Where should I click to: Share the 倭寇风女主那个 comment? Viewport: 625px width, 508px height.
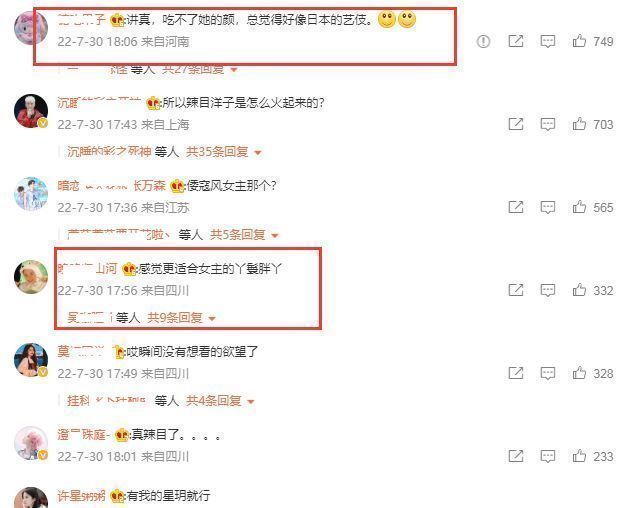[516, 207]
